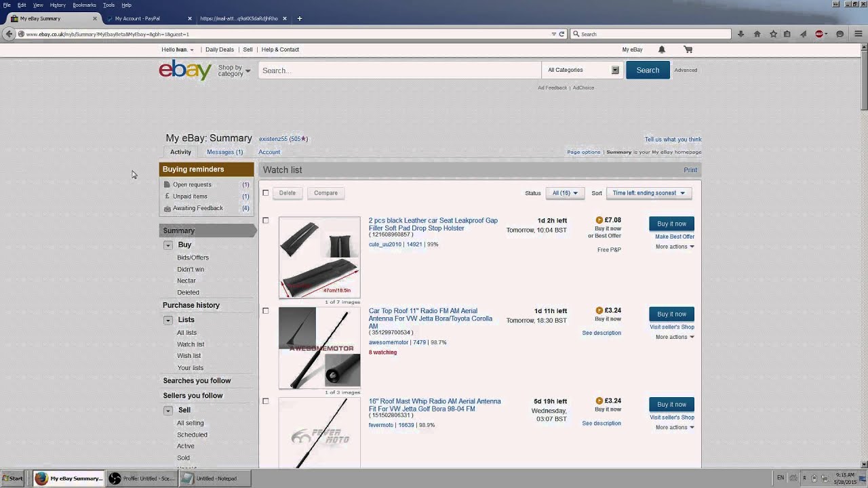Open the 11" radio antenna product thumbnail
The width and height of the screenshot is (868, 488).
pyautogui.click(x=319, y=348)
